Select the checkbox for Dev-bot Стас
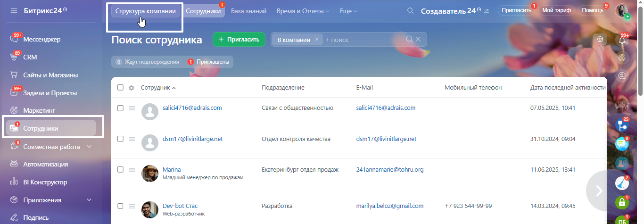The height and width of the screenshot is (224, 644). pyautogui.click(x=120, y=206)
